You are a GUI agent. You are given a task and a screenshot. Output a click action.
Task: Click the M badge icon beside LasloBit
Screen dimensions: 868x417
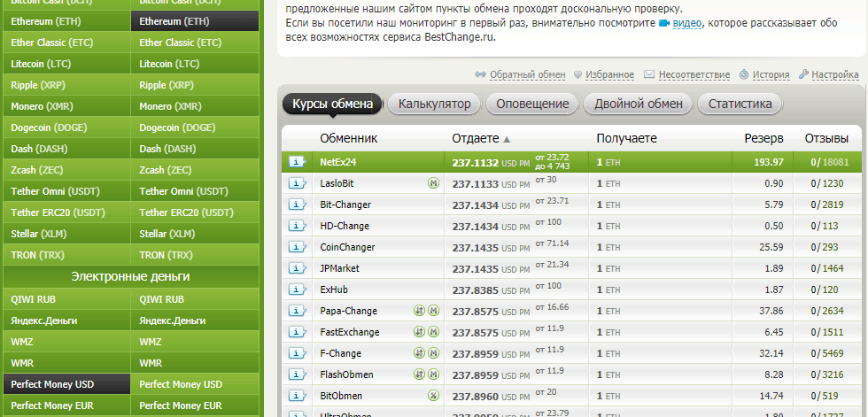point(433,183)
